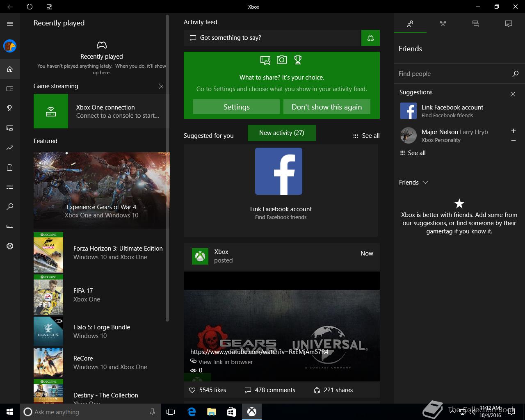Click New activity (27) button

(282, 133)
